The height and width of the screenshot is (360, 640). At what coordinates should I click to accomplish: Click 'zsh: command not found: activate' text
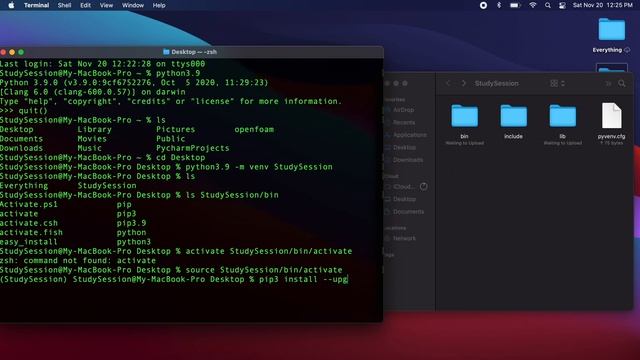pyautogui.click(x=78, y=260)
